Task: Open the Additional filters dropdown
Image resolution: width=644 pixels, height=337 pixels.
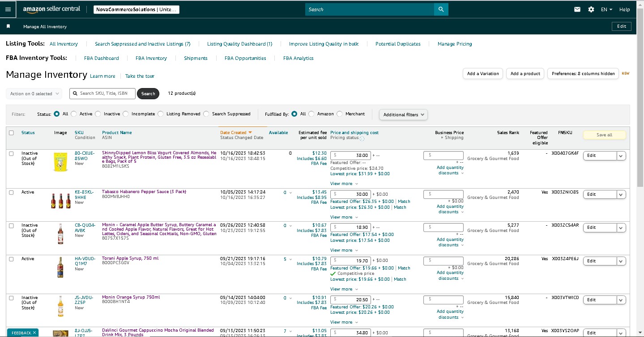Action: click(403, 114)
